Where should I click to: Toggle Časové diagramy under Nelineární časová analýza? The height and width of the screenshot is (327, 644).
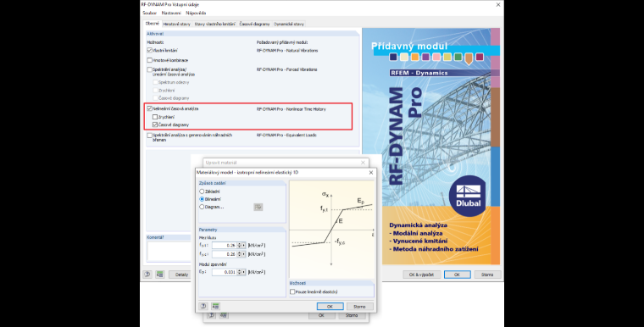(x=155, y=125)
